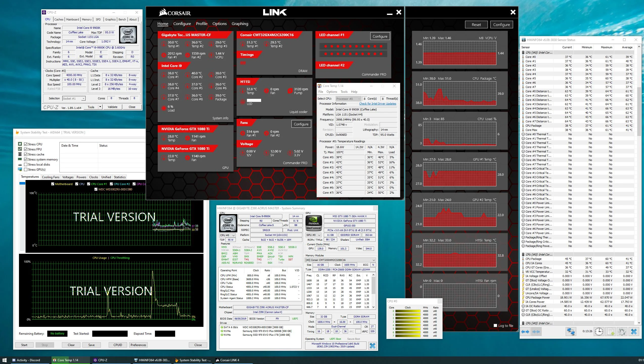Click H115i Pump 3120 rpm icon
The width and height of the screenshot is (644, 364).
290,91
